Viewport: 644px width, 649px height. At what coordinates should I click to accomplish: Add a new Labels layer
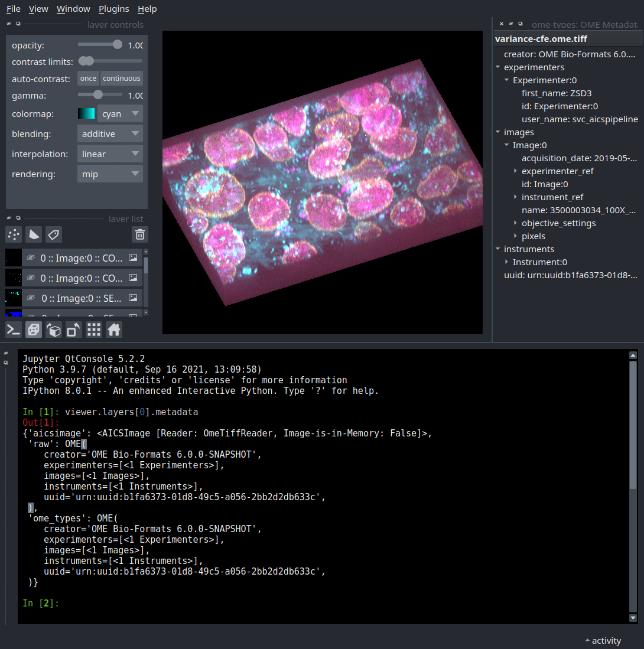[53, 234]
